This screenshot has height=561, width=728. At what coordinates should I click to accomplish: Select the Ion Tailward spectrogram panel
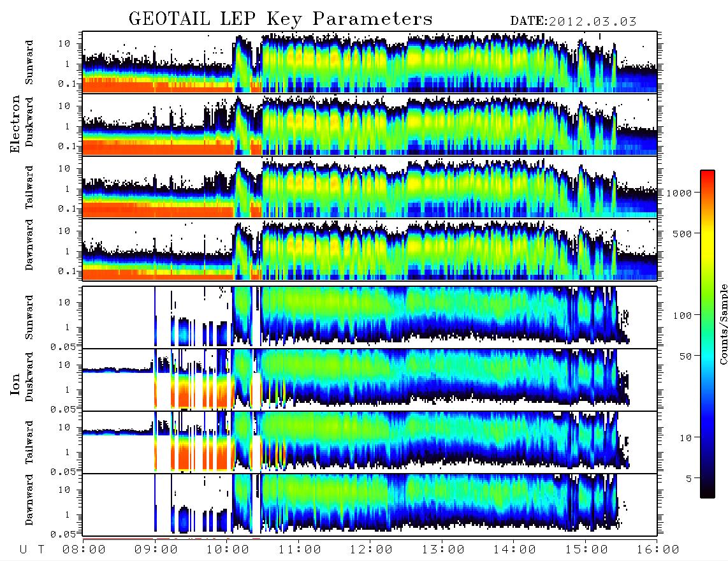(x=370, y=442)
